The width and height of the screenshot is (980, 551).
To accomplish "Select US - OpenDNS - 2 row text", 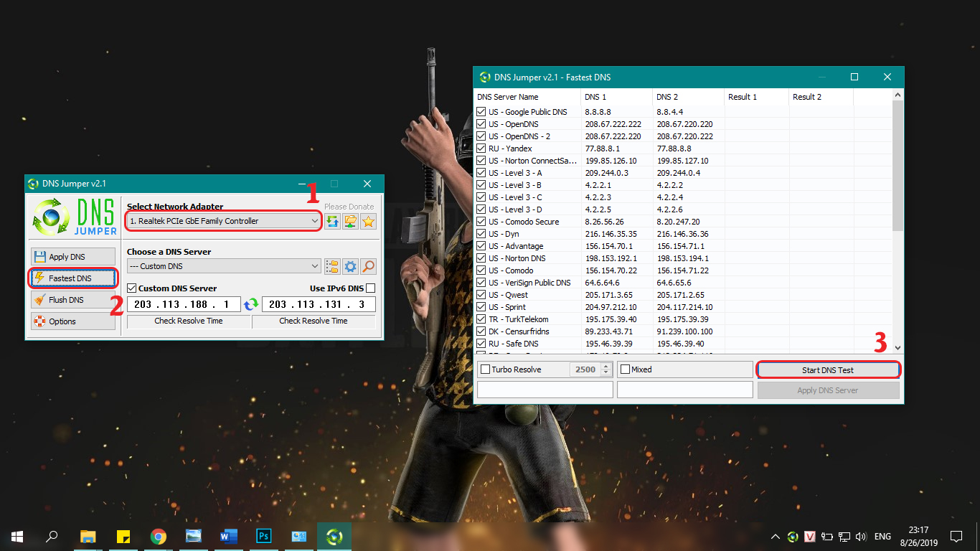I will 519,136.
